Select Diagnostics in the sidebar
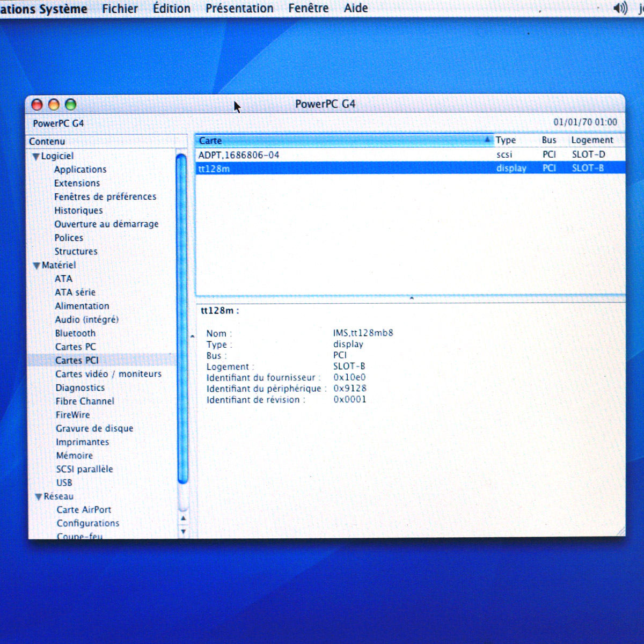Image resolution: width=644 pixels, height=644 pixels. 80,387
